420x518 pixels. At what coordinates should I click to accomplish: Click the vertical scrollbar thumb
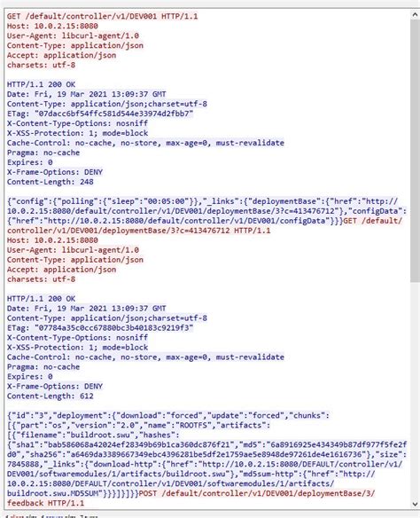[415, 151]
